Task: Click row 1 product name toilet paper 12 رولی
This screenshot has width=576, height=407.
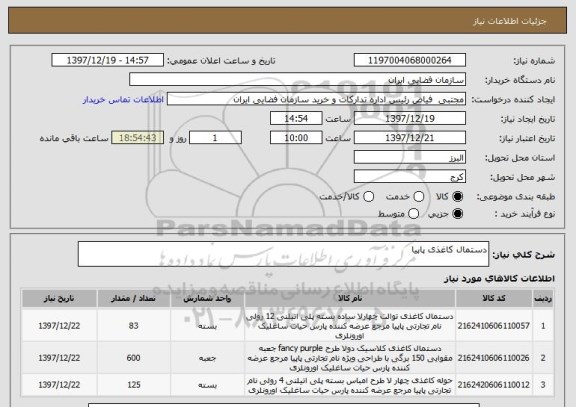Action: click(x=350, y=326)
